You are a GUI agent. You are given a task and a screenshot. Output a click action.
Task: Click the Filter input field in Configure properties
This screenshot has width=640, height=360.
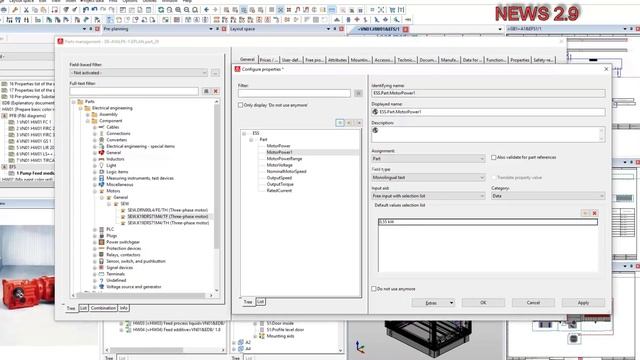click(x=294, y=93)
